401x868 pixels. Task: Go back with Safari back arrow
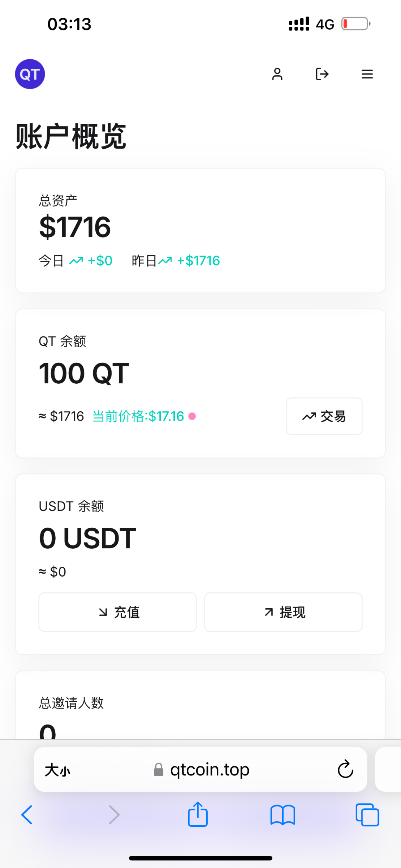(x=27, y=815)
